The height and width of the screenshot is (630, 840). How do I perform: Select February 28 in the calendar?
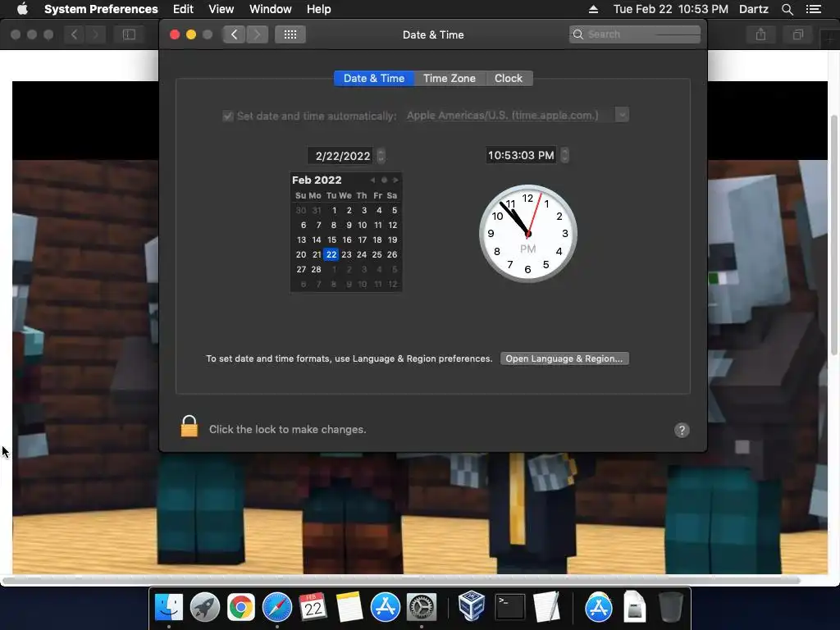click(316, 269)
